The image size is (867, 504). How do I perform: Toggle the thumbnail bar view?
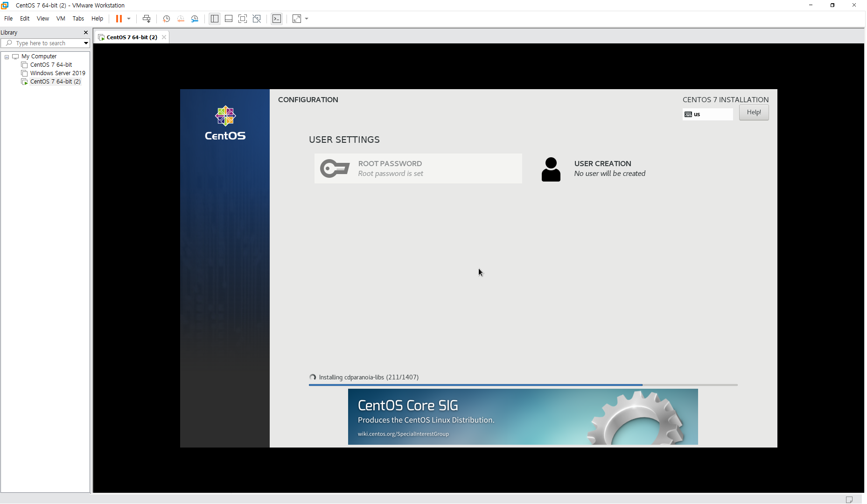click(x=229, y=19)
